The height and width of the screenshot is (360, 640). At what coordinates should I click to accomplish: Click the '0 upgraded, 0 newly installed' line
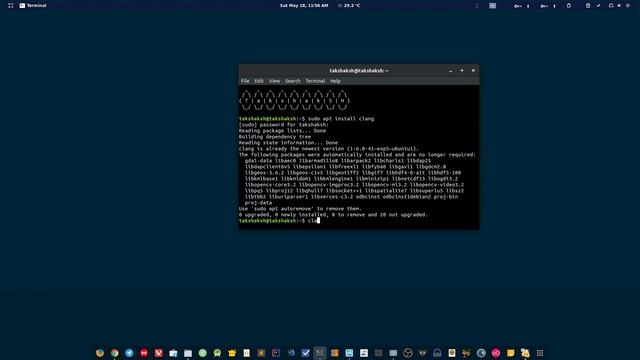coord(333,215)
